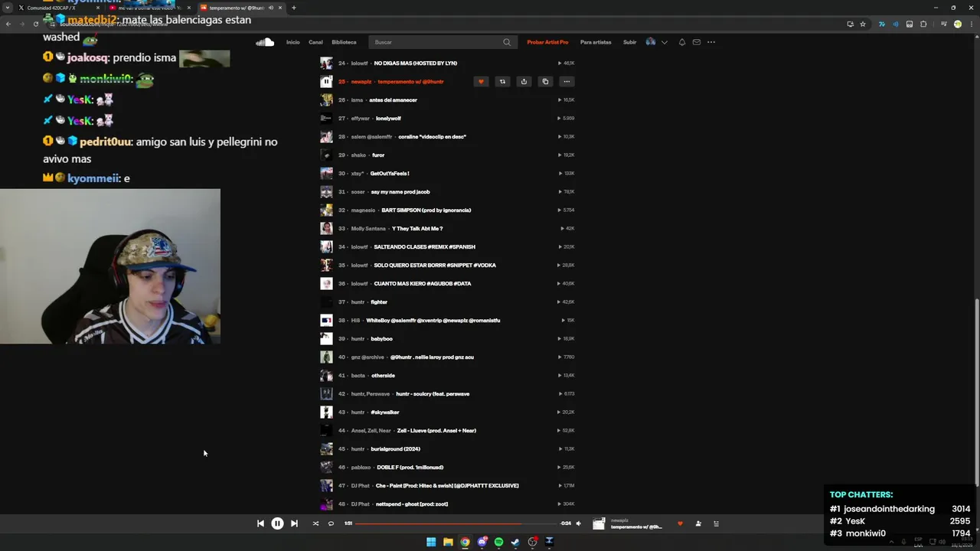Bookmark page with star icon

point(863,24)
